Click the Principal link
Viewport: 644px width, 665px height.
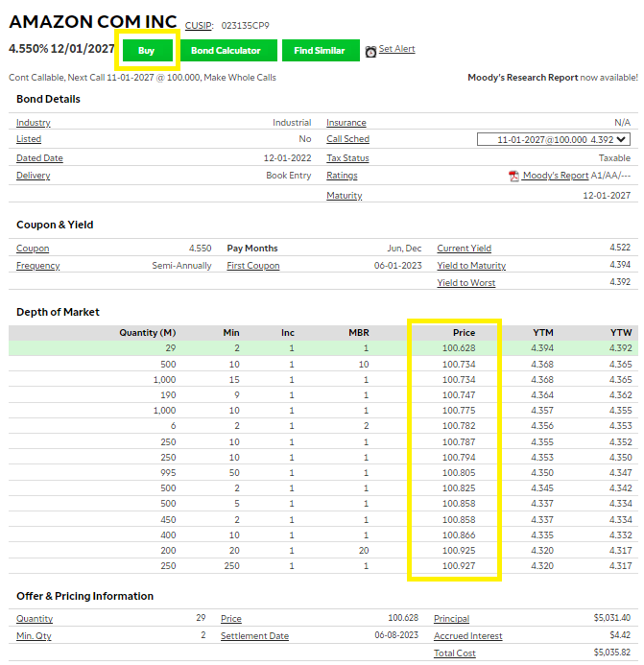(451, 619)
